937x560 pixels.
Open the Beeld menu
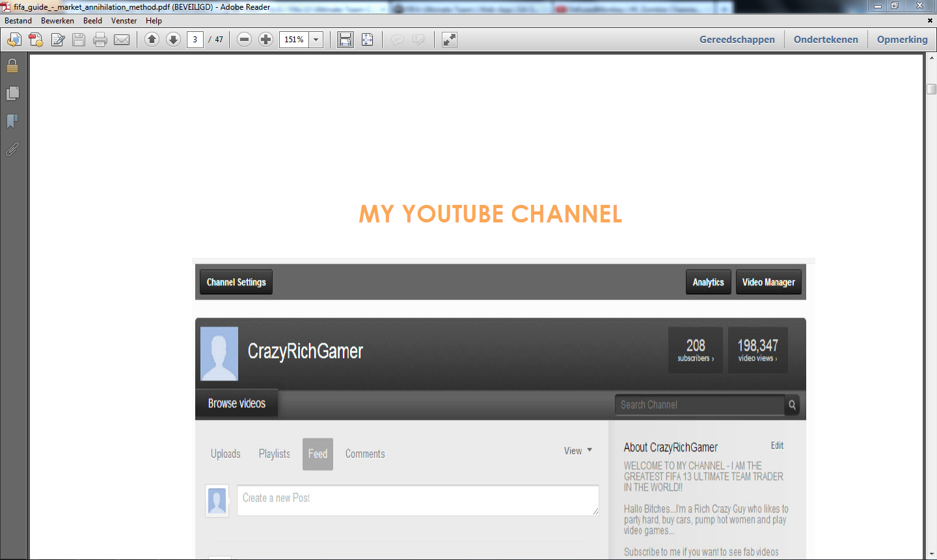[x=92, y=21]
